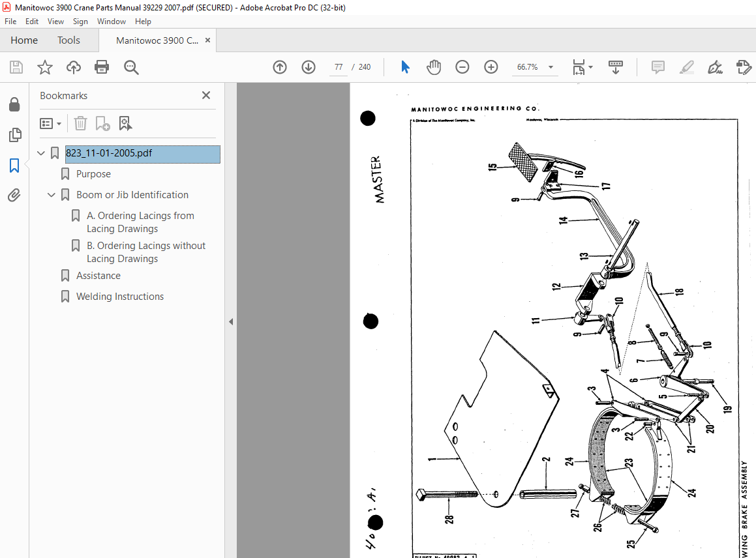Delete selected bookmark trash icon
756x558 pixels.
[x=80, y=123]
